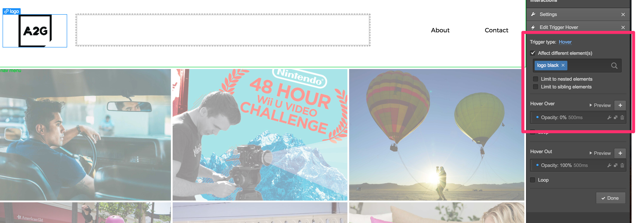Add a new Hover Out step

(x=620, y=153)
